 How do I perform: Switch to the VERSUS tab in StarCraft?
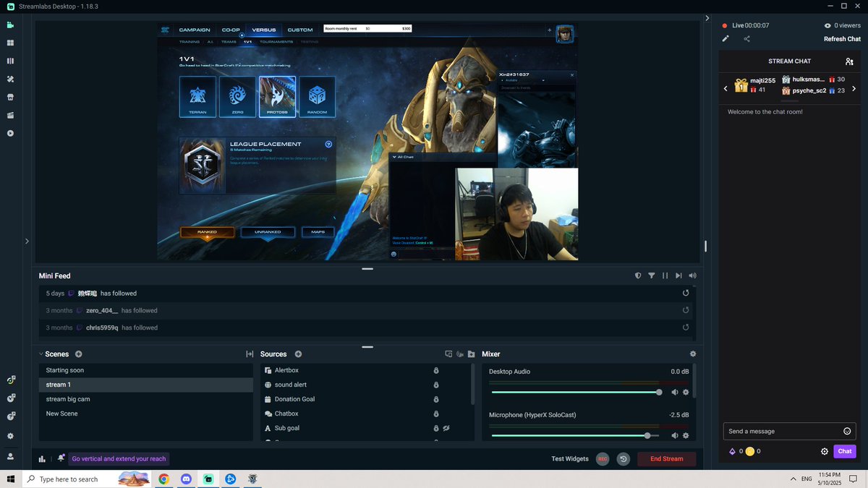tap(263, 30)
